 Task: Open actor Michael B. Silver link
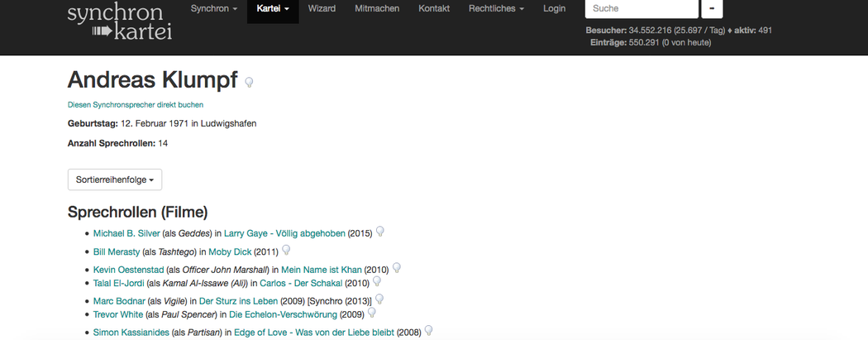tap(126, 233)
